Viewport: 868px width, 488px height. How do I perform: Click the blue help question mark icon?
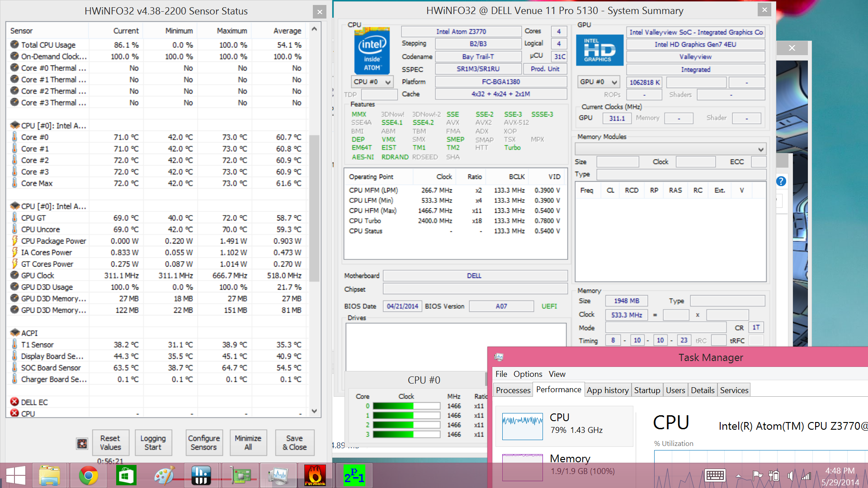(781, 181)
